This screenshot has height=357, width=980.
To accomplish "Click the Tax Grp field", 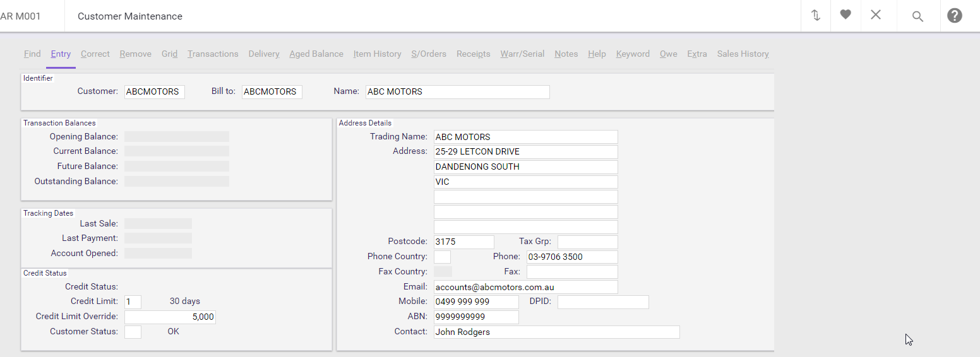I will [x=588, y=242].
